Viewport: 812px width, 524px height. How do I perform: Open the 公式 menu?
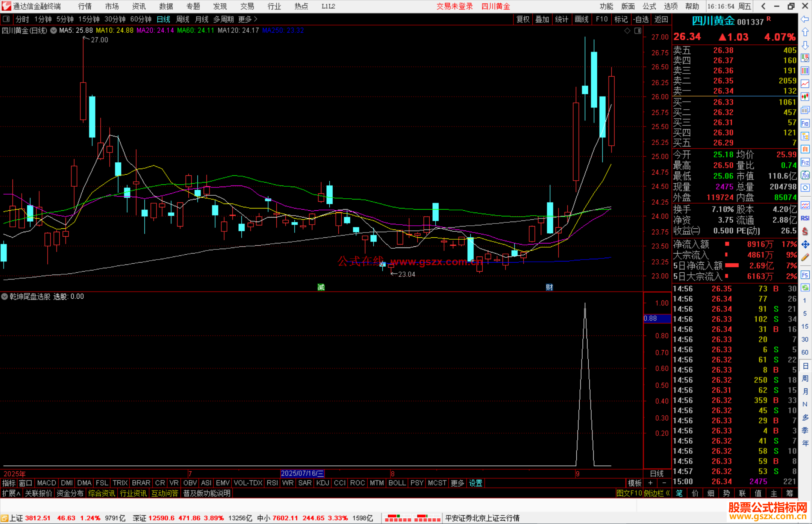pos(649,6)
